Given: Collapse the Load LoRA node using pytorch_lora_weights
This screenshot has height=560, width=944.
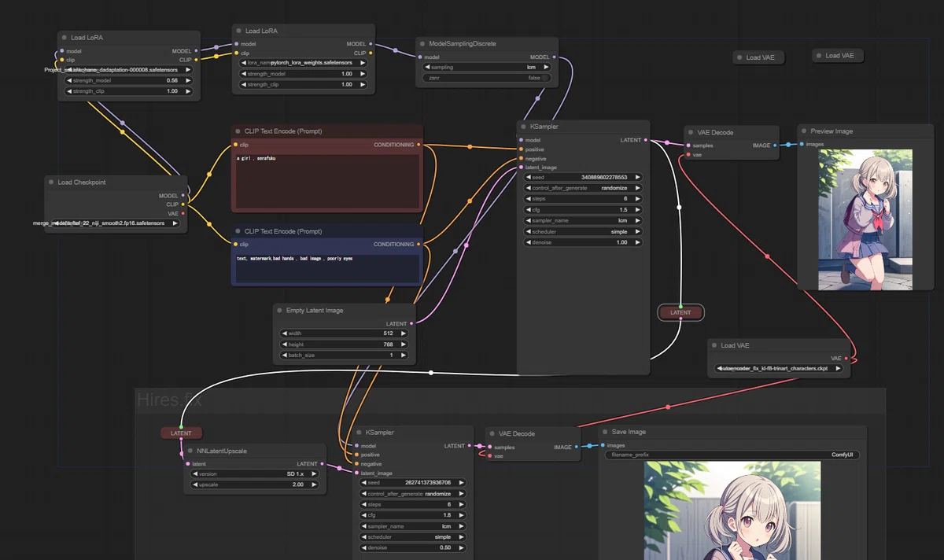Looking at the screenshot, I should click(x=238, y=31).
